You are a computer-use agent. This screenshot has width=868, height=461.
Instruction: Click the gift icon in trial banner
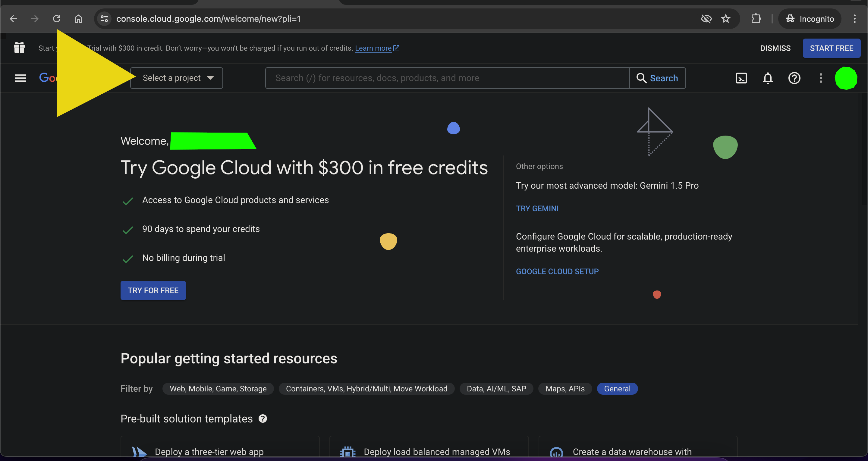[x=19, y=48]
